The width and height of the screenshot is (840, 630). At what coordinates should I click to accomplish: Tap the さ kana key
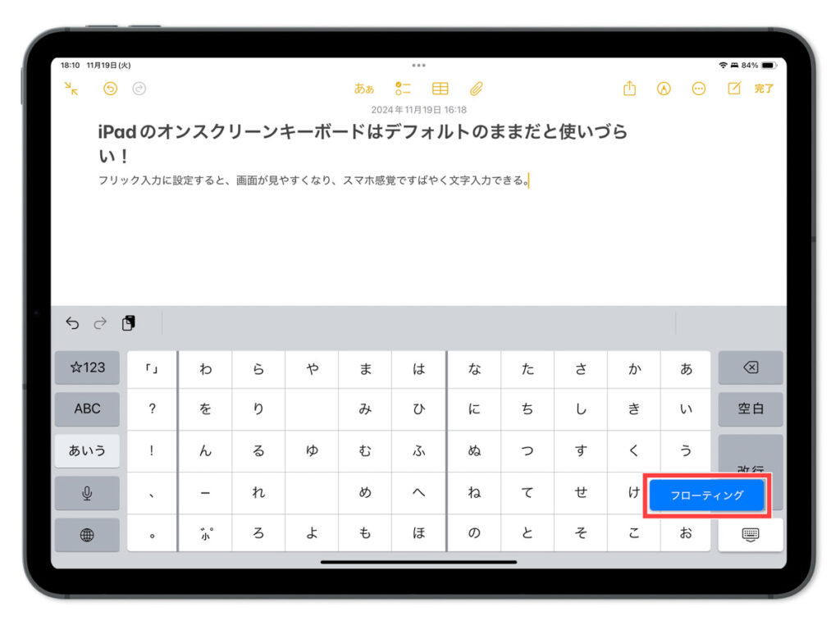[582, 369]
